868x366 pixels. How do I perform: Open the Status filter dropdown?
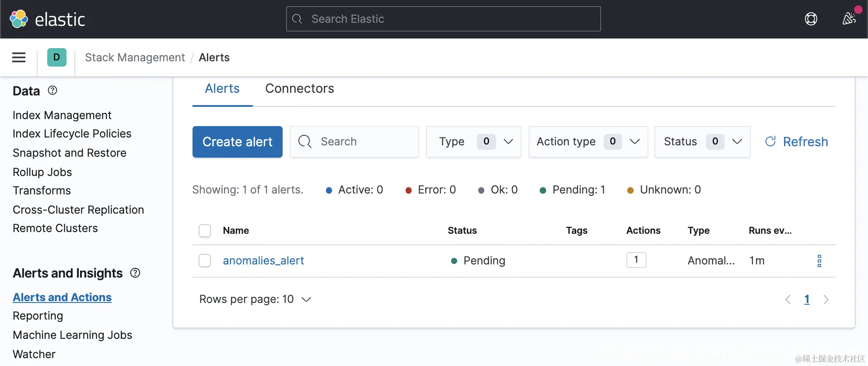pyautogui.click(x=702, y=142)
